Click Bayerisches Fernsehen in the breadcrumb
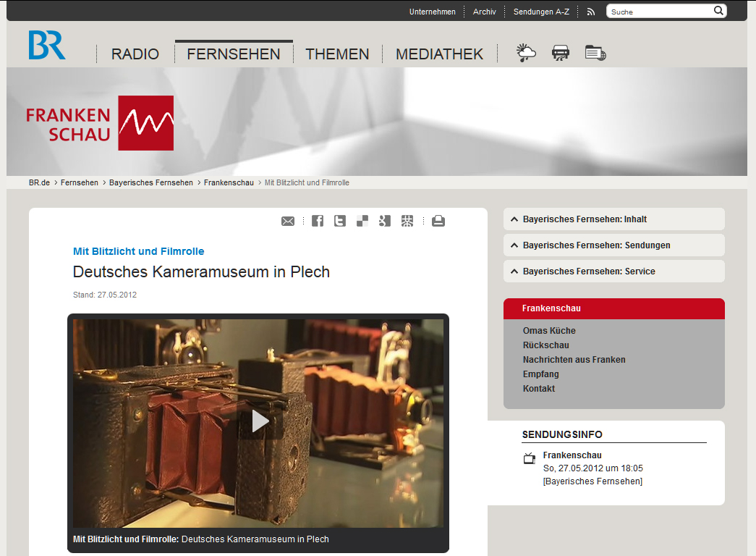This screenshot has width=756, height=556. coord(151,182)
